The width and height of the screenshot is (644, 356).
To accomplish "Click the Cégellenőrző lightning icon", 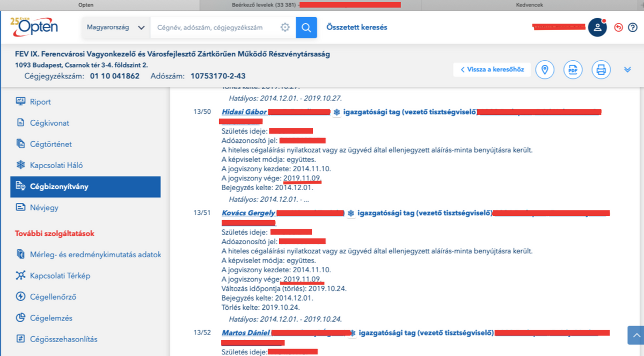I will click(x=21, y=296).
